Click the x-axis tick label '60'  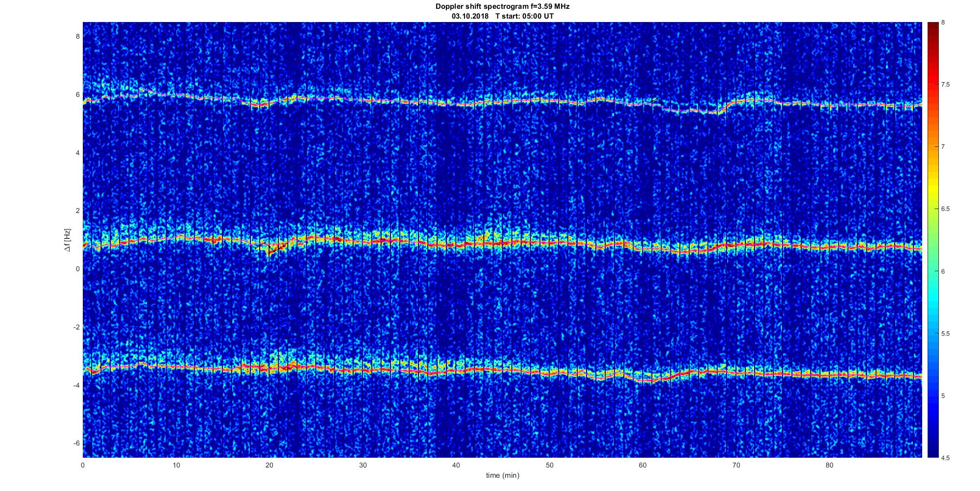(x=643, y=465)
